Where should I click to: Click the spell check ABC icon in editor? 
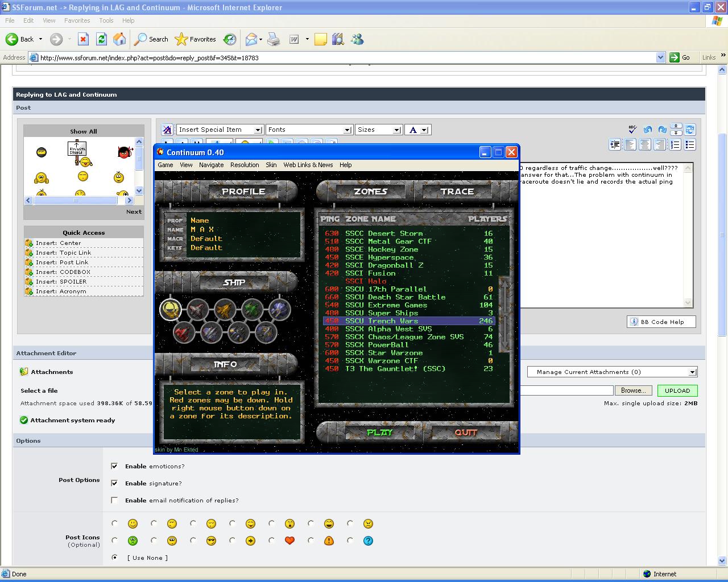tap(632, 130)
